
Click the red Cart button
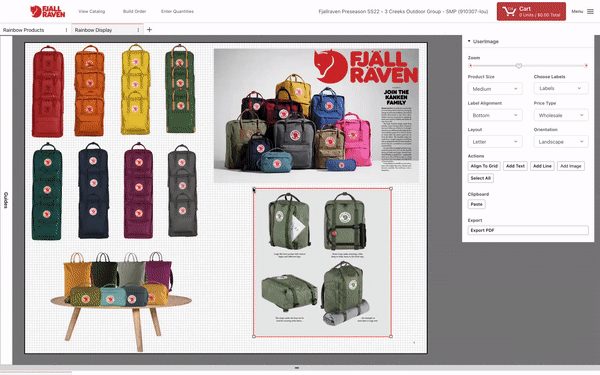click(531, 11)
